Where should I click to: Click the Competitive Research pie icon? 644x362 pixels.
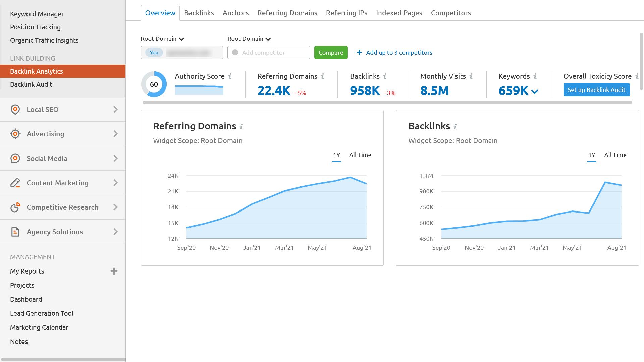coord(15,207)
